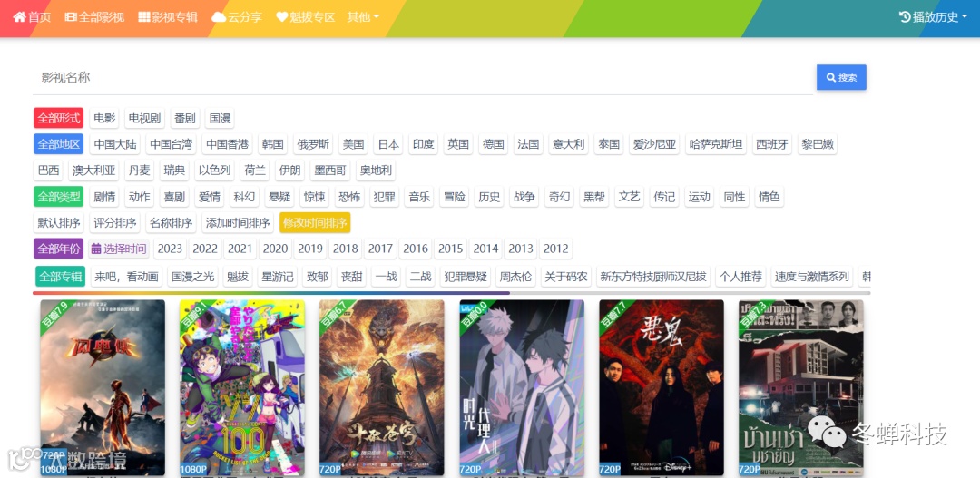980x478 pixels.
Task: Click the album row horizontal scrollbar
Action: [452, 292]
